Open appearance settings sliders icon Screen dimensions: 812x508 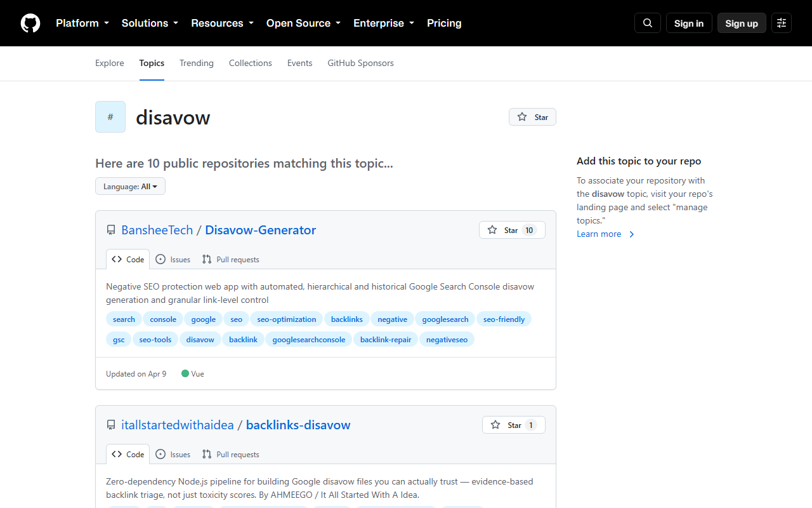pyautogui.click(x=782, y=23)
